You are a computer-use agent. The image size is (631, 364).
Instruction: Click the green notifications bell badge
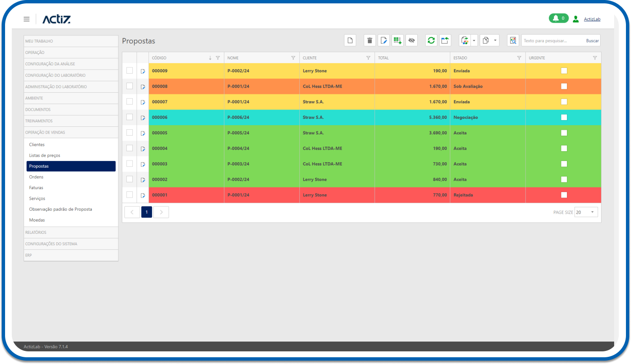tap(559, 18)
